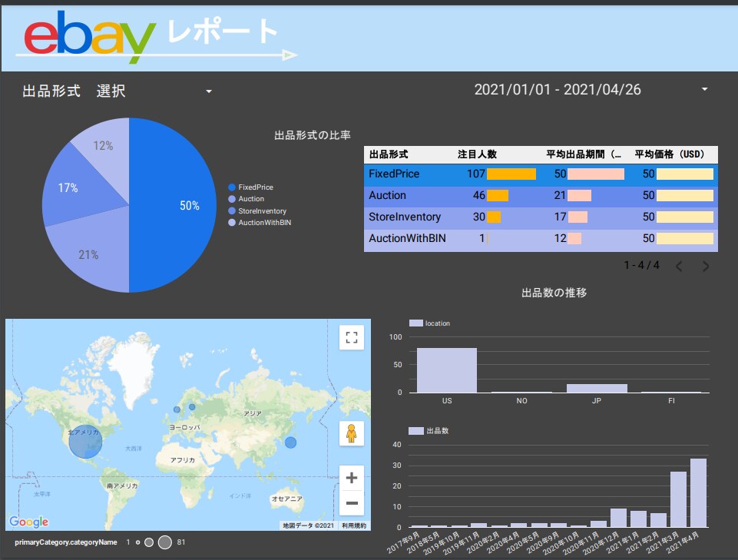Image resolution: width=738 pixels, height=560 pixels.
Task: Click the 2020年12月 bar in 出品数 chart
Action: (x=618, y=518)
